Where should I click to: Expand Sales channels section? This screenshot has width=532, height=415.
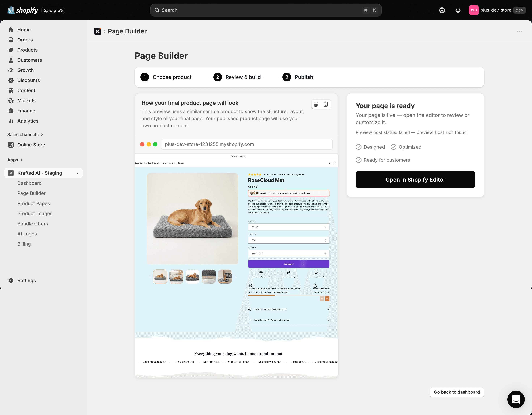click(25, 134)
